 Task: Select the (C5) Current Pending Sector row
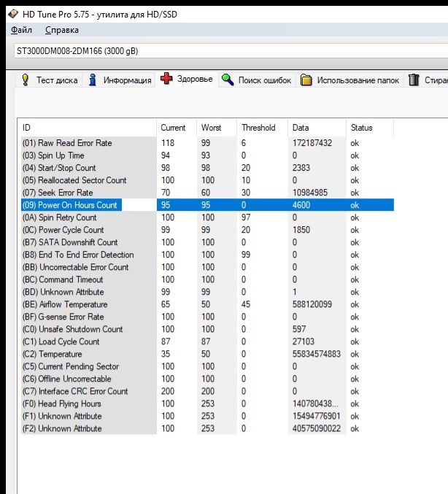(207, 366)
